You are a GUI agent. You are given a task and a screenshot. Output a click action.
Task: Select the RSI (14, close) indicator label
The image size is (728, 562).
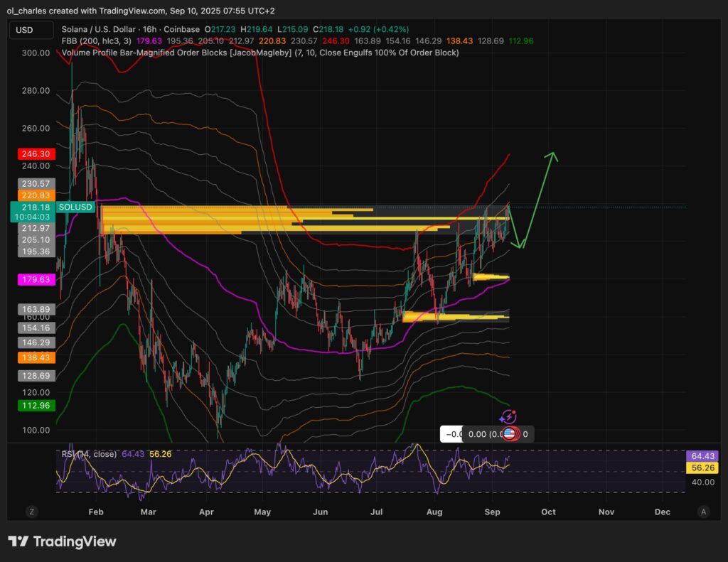click(x=90, y=455)
